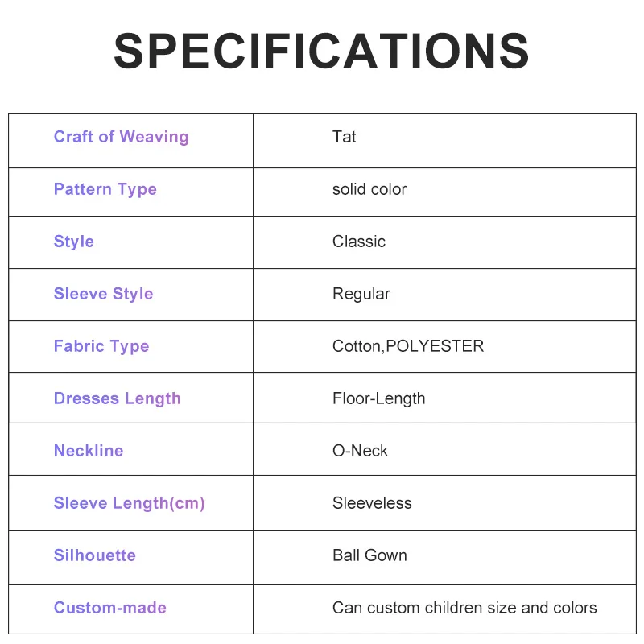
Task: Select the Neckline label
Action: [x=89, y=451]
